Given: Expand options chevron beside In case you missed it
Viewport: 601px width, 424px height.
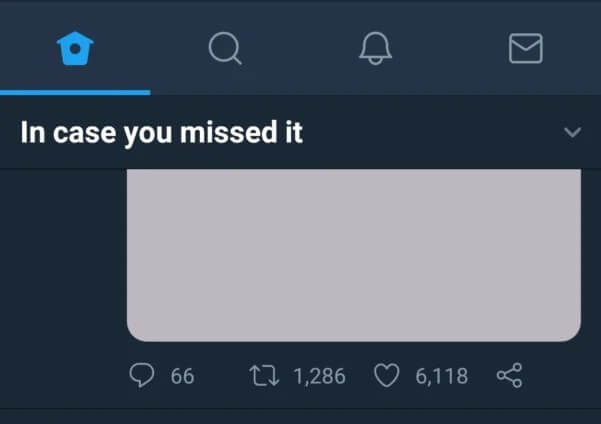Looking at the screenshot, I should coord(573,132).
